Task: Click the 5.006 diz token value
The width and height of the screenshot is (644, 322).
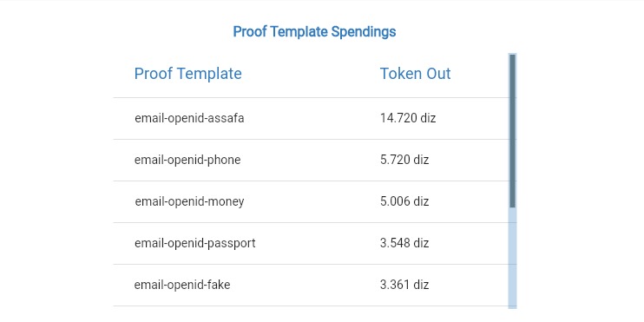Action: click(404, 201)
